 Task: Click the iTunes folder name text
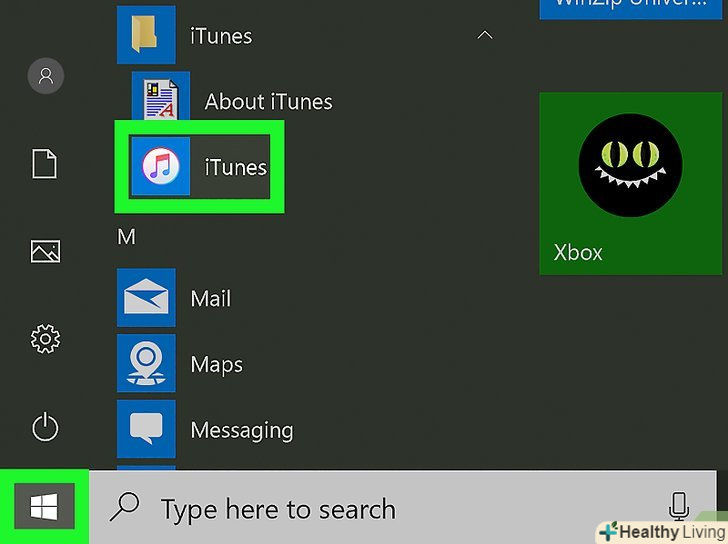pyautogui.click(x=221, y=36)
